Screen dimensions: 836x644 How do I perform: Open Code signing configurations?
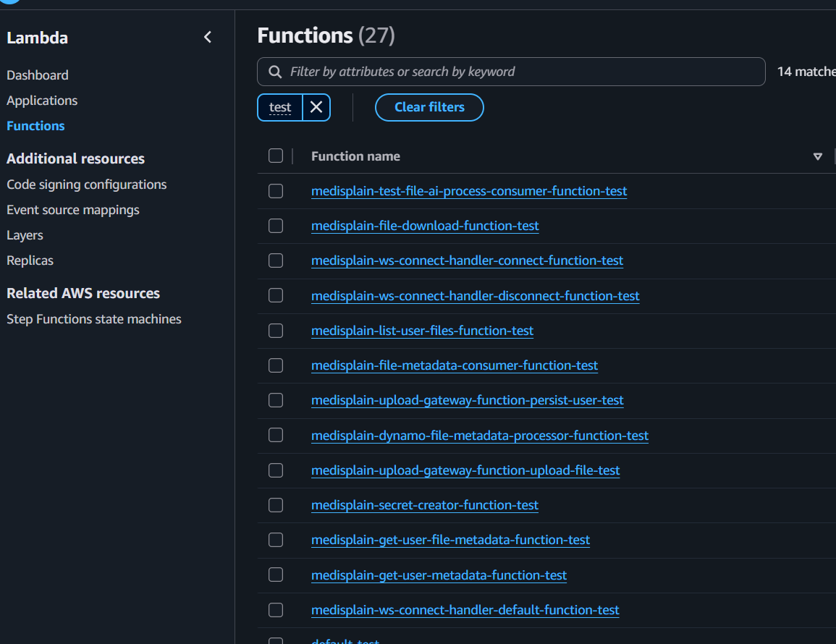86,185
